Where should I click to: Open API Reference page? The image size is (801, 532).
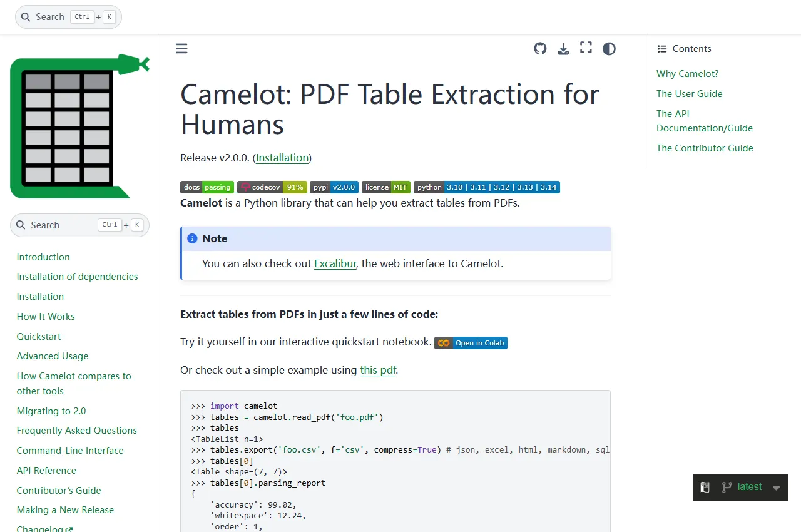(x=46, y=471)
